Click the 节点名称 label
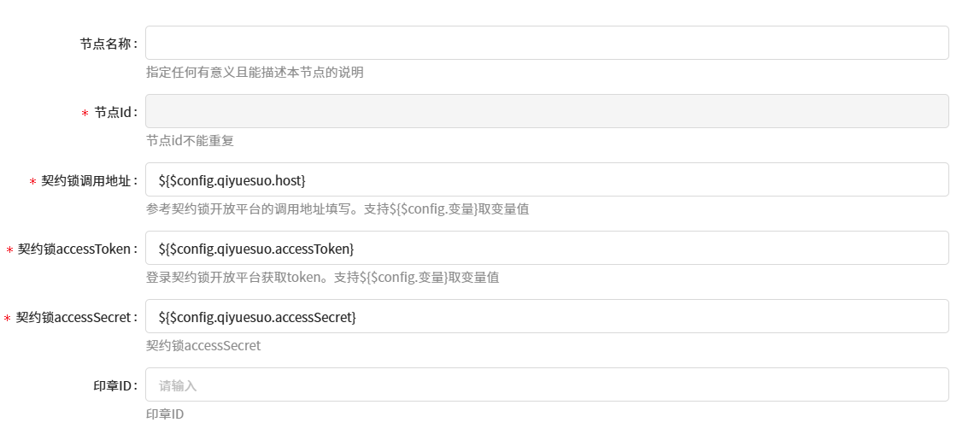This screenshot has width=980, height=446. [x=106, y=44]
